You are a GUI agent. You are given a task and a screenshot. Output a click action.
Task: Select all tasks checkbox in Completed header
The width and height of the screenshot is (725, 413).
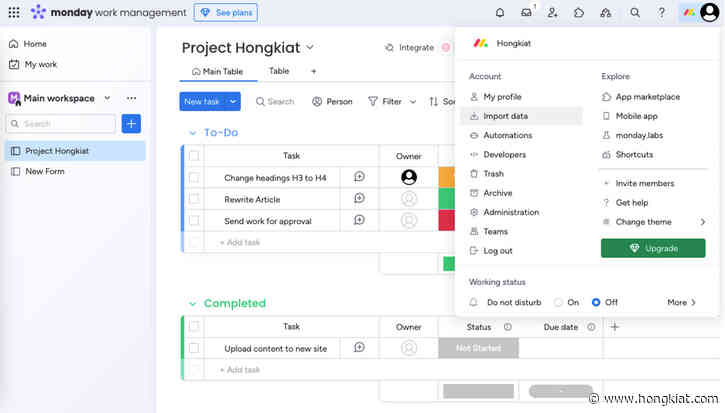194,327
